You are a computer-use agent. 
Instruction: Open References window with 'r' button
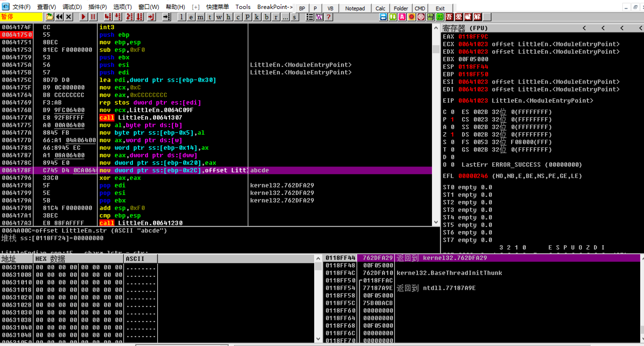(x=276, y=17)
